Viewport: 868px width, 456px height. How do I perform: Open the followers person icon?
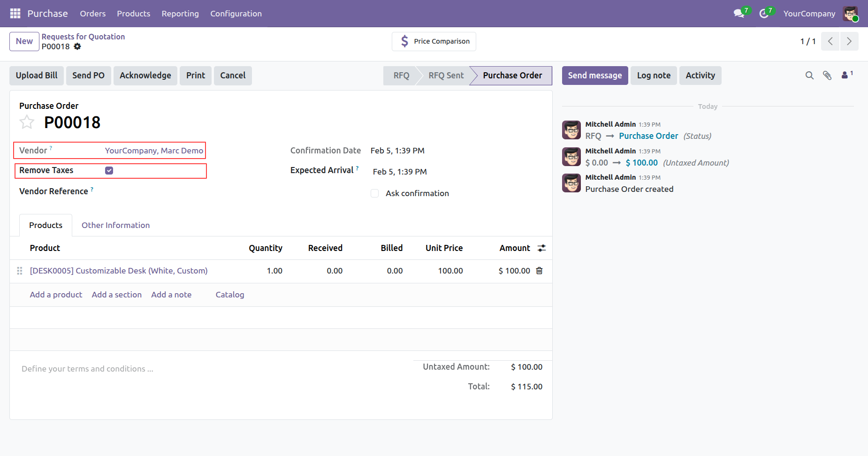[x=845, y=75]
